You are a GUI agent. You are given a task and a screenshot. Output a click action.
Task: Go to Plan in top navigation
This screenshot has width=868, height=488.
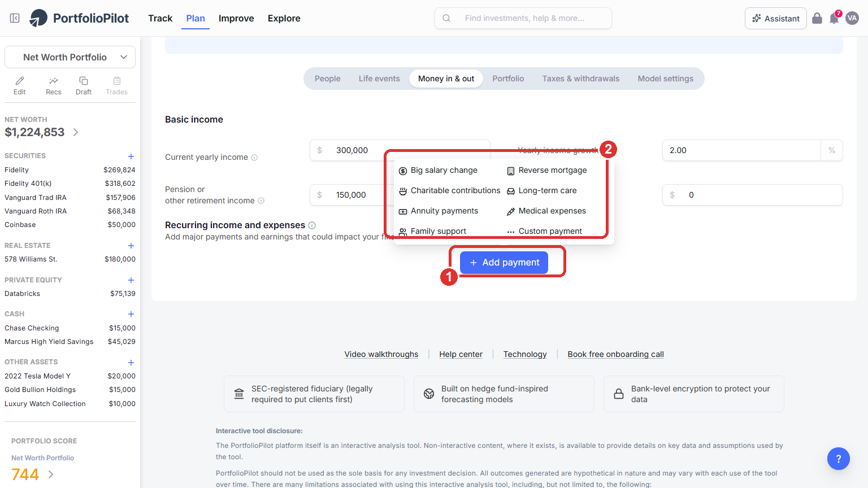click(196, 18)
